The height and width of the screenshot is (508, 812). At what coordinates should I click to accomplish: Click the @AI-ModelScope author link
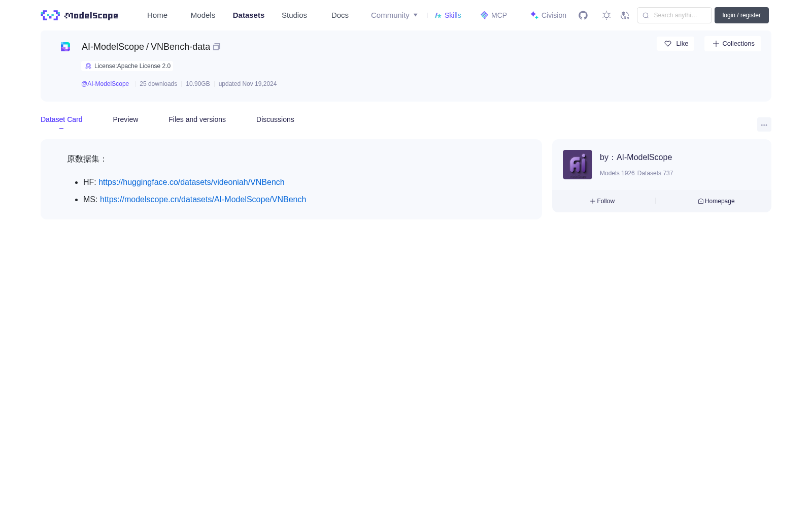pos(105,84)
